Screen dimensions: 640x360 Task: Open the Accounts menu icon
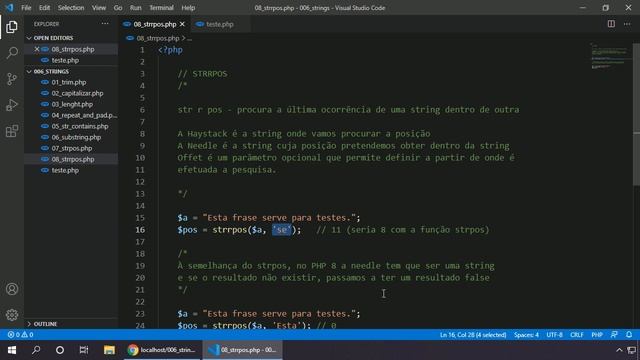point(12,289)
